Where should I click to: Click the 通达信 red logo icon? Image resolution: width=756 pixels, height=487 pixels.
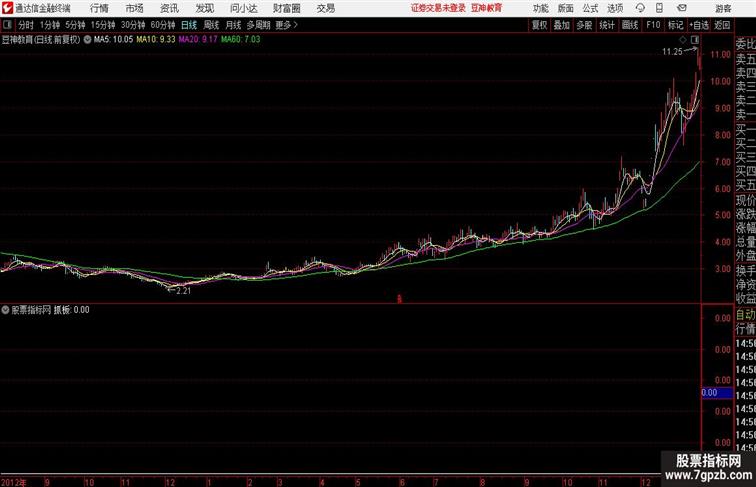click(7, 8)
